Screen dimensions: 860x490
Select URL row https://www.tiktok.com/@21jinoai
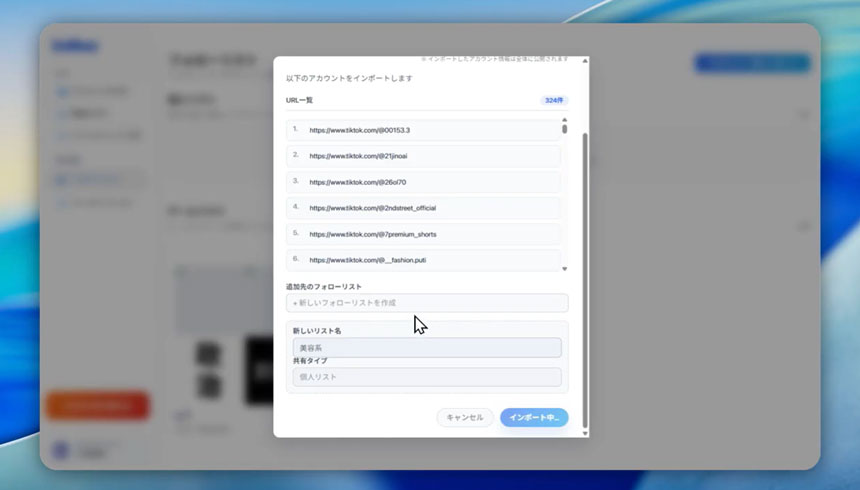423,156
